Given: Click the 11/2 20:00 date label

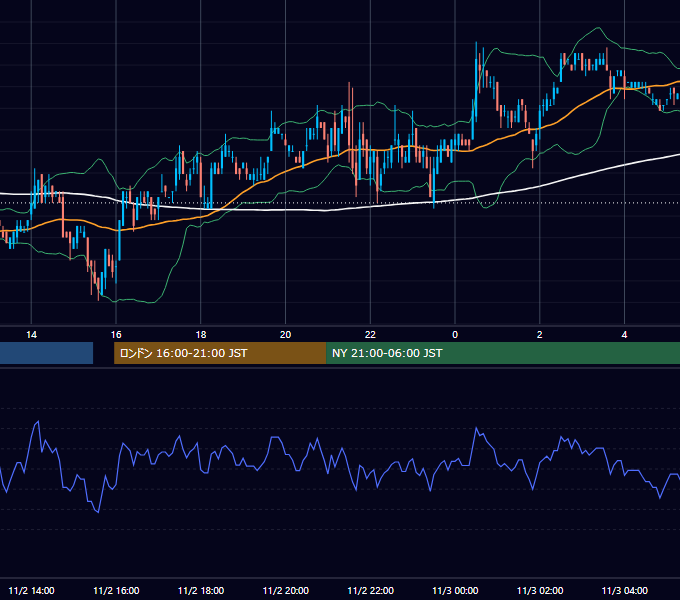Looking at the screenshot, I should tap(286, 590).
